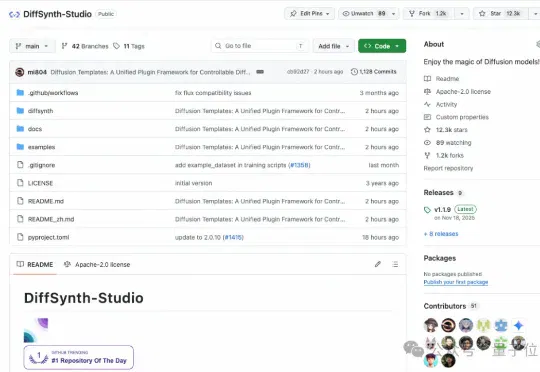The height and width of the screenshot is (372, 540).
Task: Open the main branch selector
Action: (32, 46)
